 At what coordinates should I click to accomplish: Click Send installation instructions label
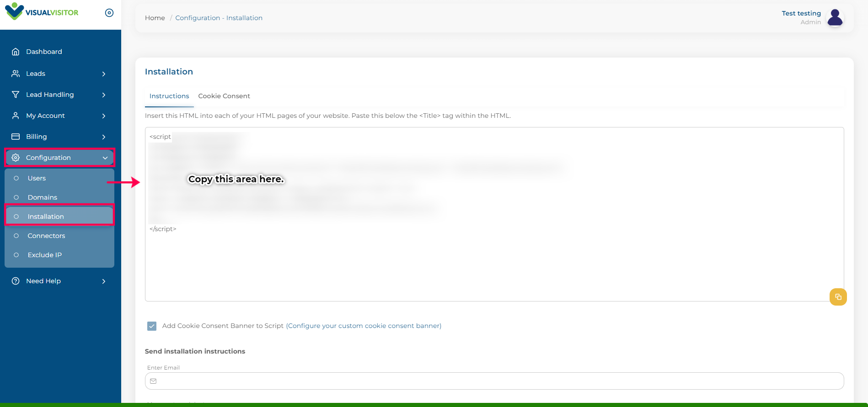coord(195,351)
